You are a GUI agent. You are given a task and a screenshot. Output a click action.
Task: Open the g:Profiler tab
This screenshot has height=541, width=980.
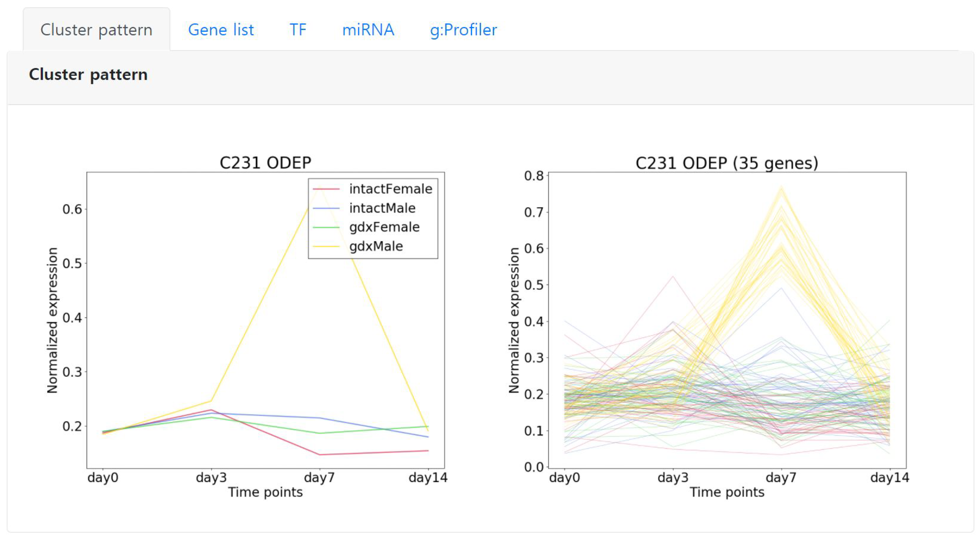tap(462, 30)
